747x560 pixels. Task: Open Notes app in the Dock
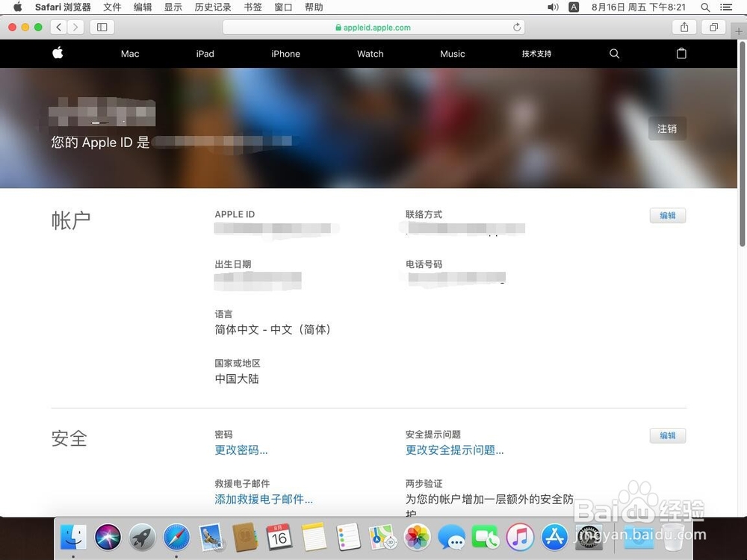coord(314,537)
